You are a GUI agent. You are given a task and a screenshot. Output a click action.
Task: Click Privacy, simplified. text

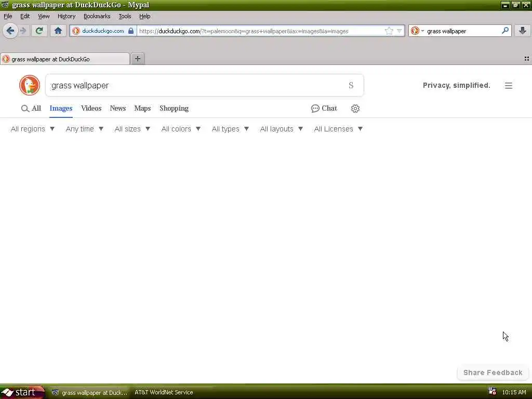coord(456,86)
